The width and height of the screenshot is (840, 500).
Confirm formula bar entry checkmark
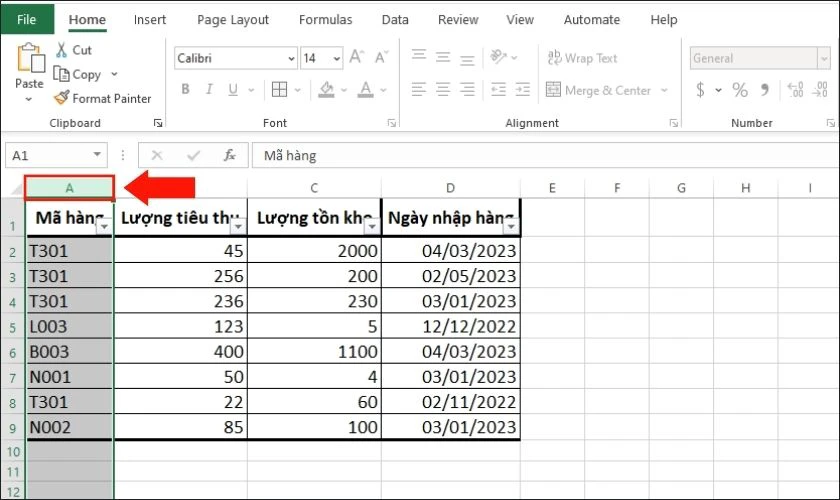pyautogui.click(x=193, y=155)
